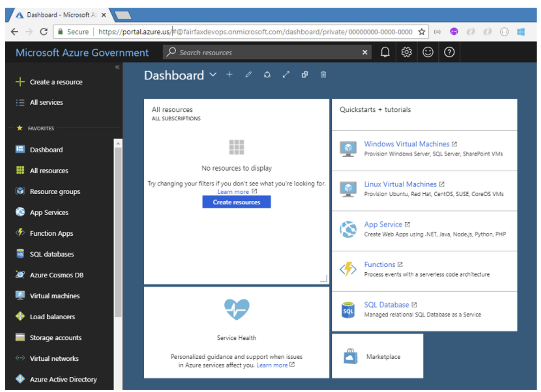Open portal settings gear icon
Screen dimensions: 541x392
coord(406,52)
